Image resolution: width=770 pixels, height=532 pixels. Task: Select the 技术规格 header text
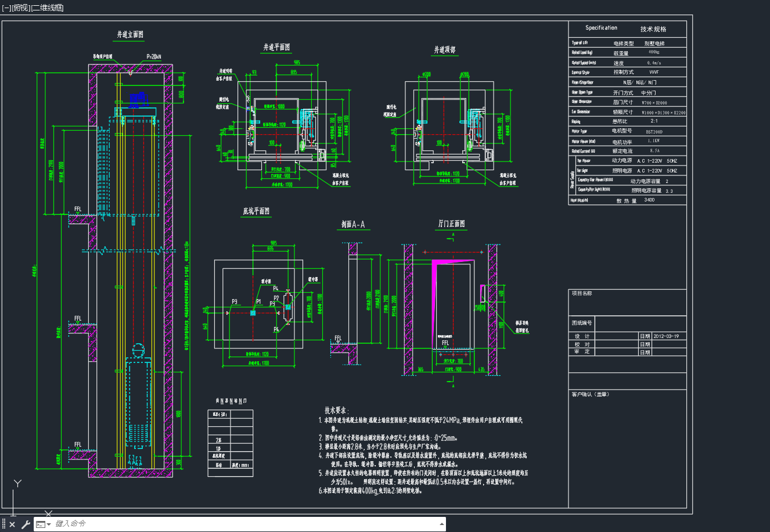click(x=653, y=29)
